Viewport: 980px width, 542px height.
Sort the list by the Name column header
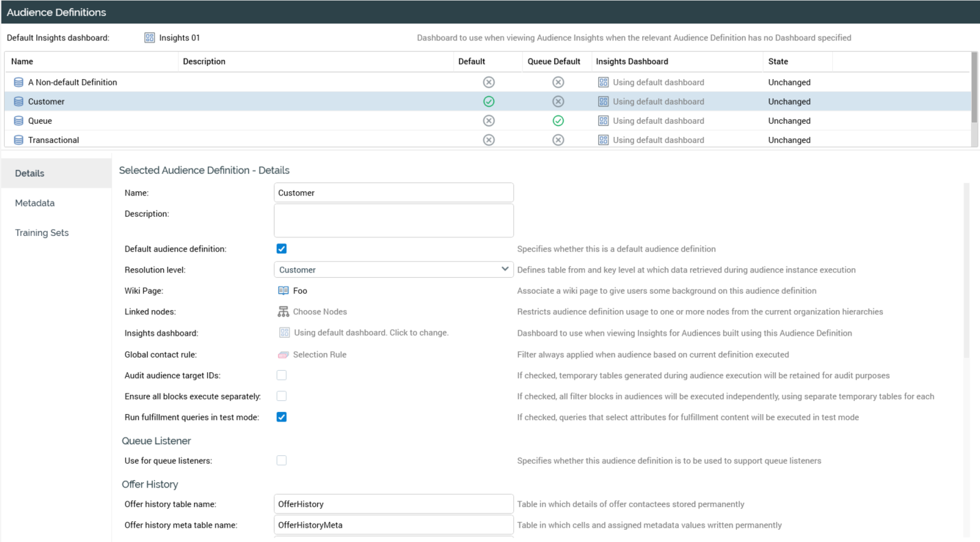point(22,61)
